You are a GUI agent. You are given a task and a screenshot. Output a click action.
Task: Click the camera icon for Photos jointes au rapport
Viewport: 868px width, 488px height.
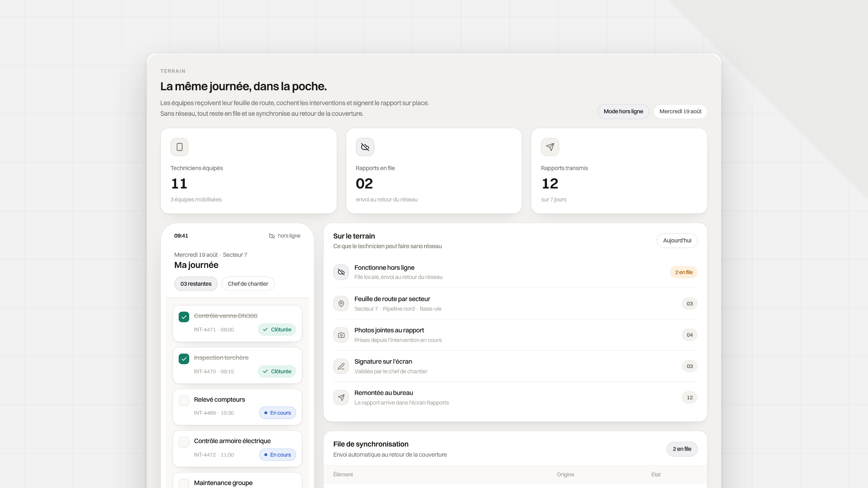341,335
